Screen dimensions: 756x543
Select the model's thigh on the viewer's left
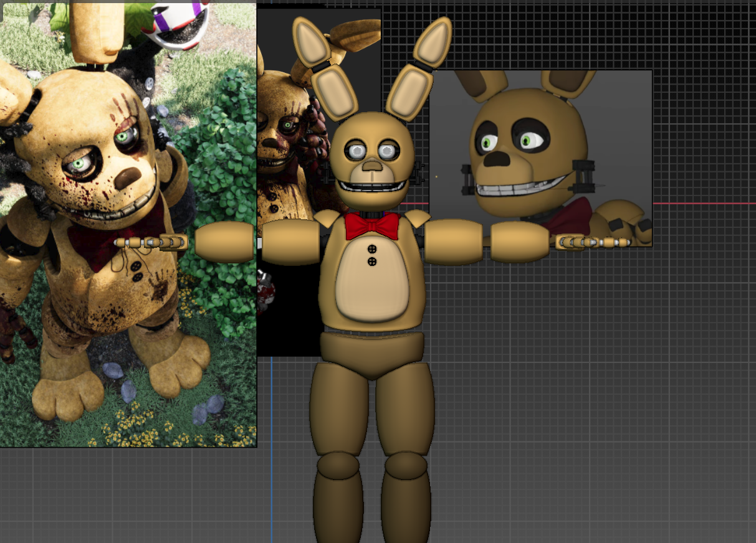[340, 408]
